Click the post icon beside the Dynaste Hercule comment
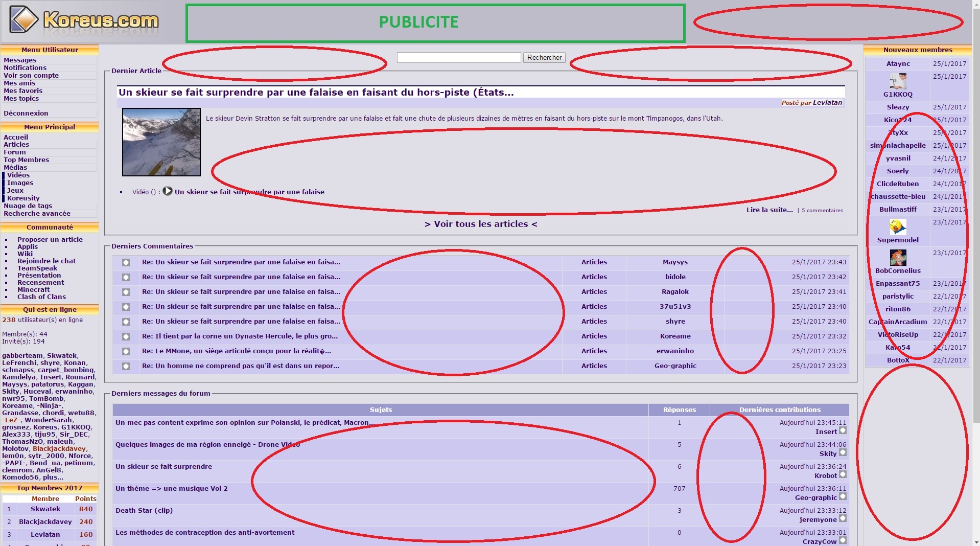The width and height of the screenshot is (980, 546). (x=126, y=336)
